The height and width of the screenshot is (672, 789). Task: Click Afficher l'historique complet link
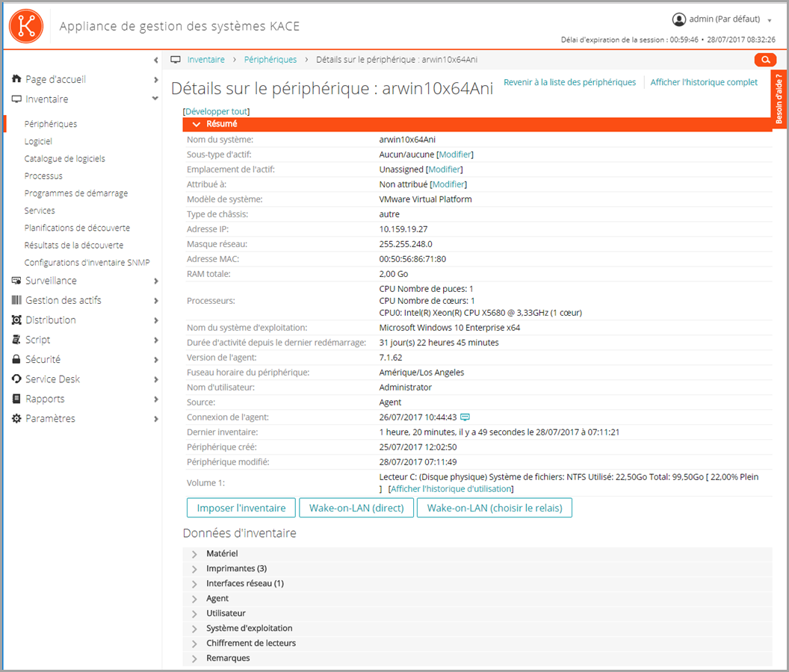704,82
